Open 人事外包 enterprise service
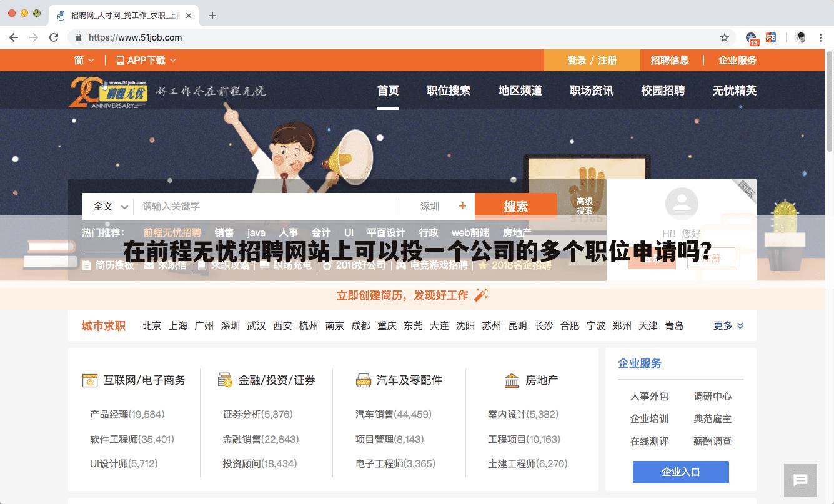Image resolution: width=834 pixels, height=504 pixels. (649, 396)
